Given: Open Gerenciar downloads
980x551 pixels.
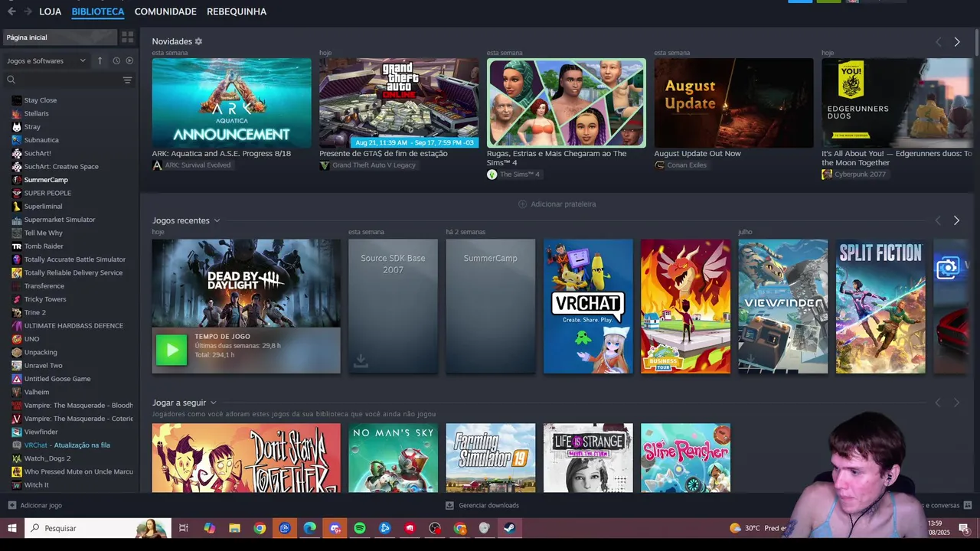Looking at the screenshot, I should [482, 505].
